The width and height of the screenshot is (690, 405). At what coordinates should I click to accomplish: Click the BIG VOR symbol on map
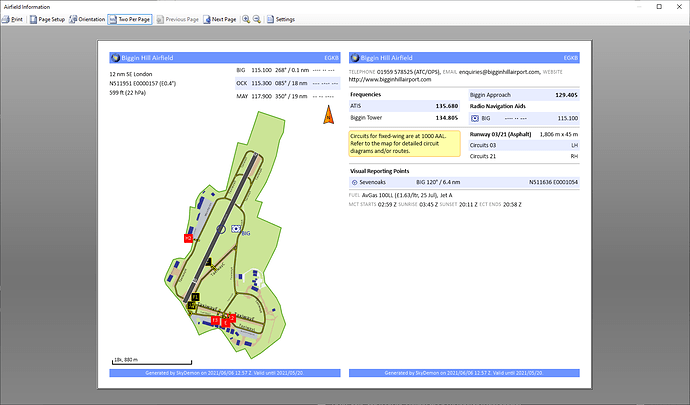click(x=236, y=229)
